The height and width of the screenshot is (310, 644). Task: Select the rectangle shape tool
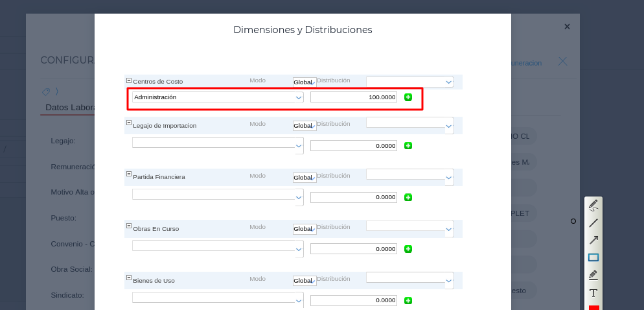point(593,257)
